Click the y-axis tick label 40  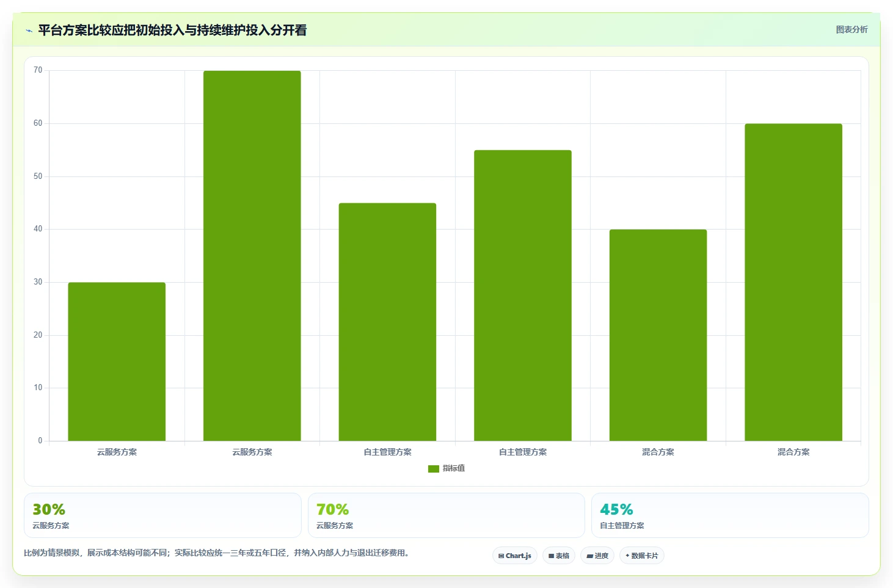38,229
